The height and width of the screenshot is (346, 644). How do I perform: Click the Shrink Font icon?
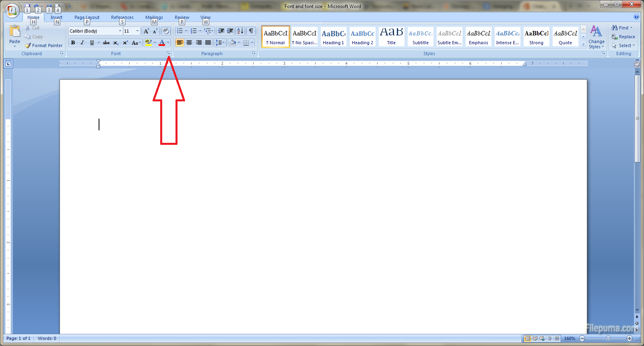click(x=155, y=31)
